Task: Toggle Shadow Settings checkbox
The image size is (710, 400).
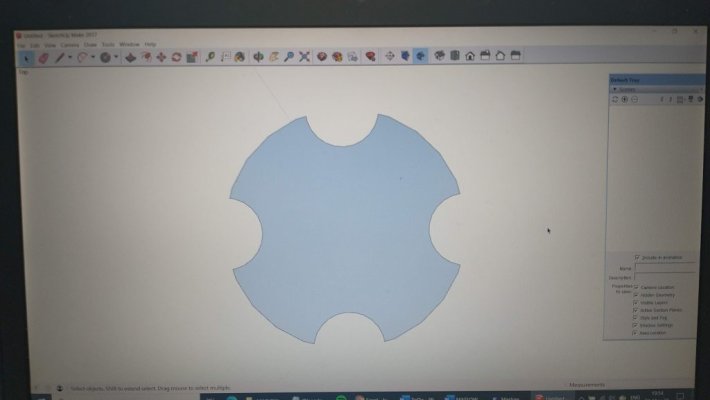Action: click(x=635, y=325)
